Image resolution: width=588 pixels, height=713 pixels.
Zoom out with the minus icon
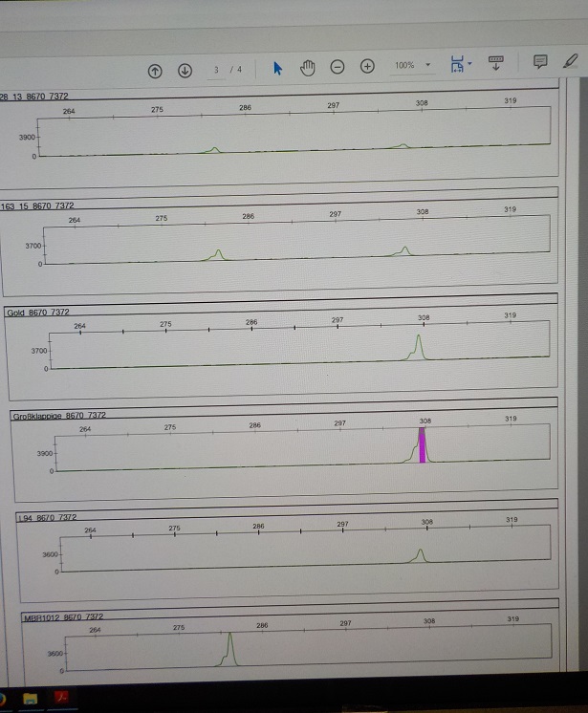click(338, 67)
